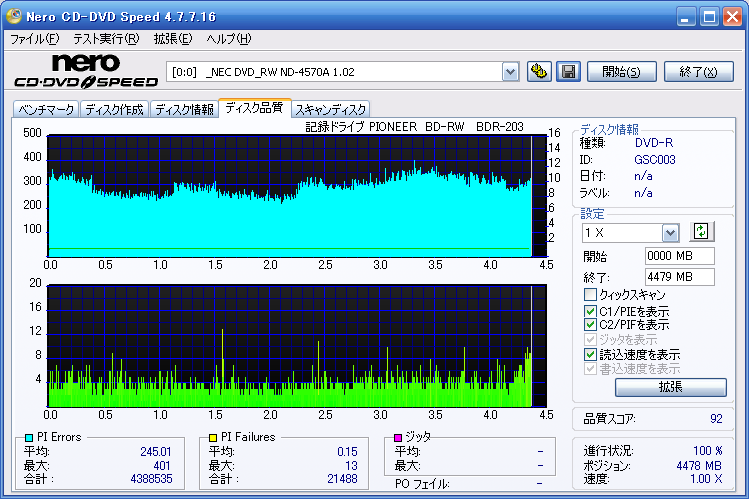
Task: Click the disc type DVD-R text
Action: point(653,143)
